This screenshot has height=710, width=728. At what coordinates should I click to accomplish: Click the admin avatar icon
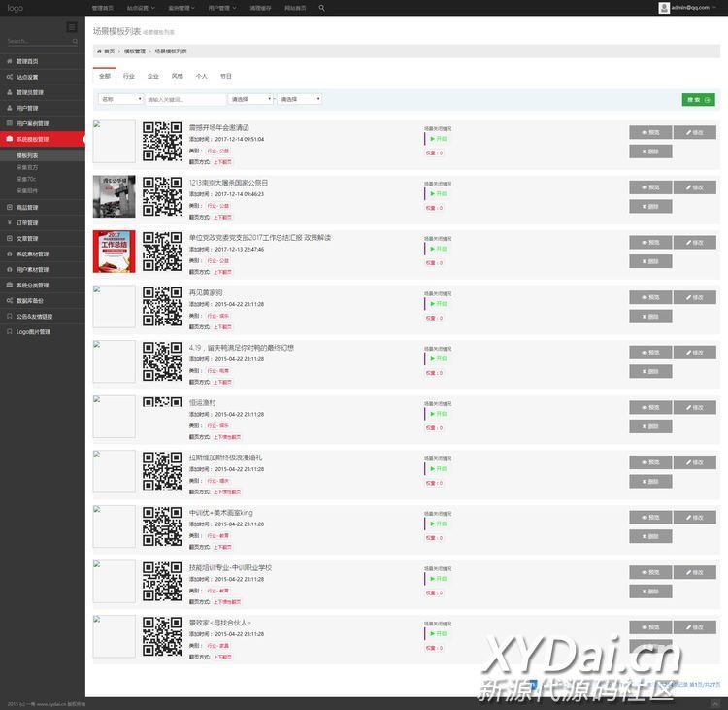click(x=664, y=8)
